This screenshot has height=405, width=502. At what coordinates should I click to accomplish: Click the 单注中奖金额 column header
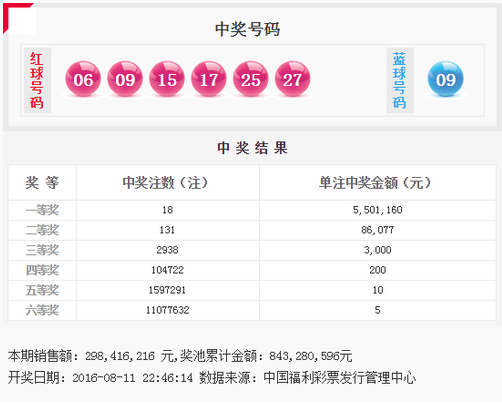375,183
